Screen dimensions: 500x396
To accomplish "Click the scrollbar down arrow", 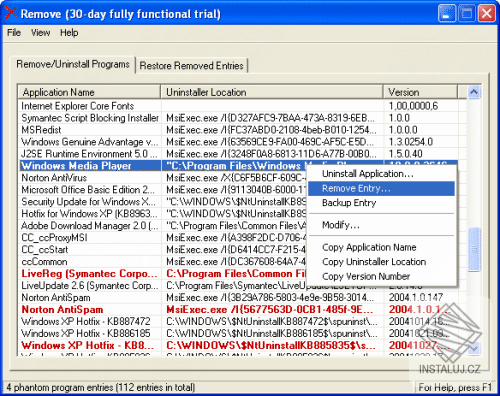I will (x=474, y=349).
